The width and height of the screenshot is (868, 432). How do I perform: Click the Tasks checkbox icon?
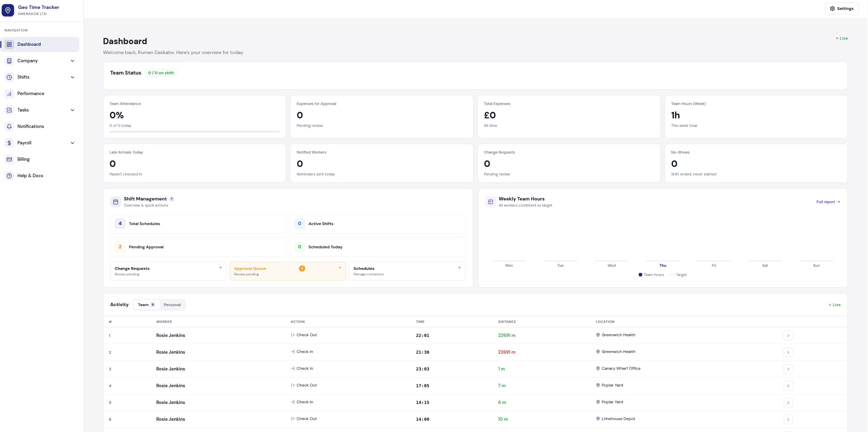coord(9,110)
